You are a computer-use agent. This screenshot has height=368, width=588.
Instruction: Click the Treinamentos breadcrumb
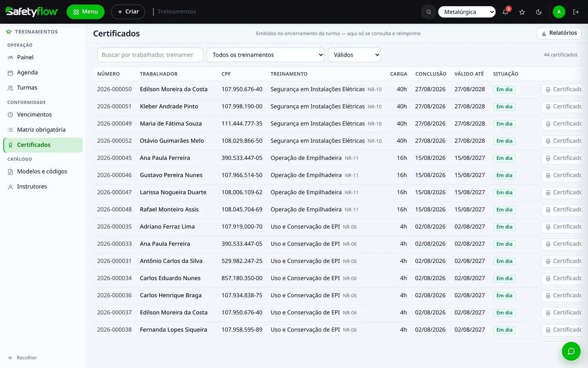coord(177,11)
